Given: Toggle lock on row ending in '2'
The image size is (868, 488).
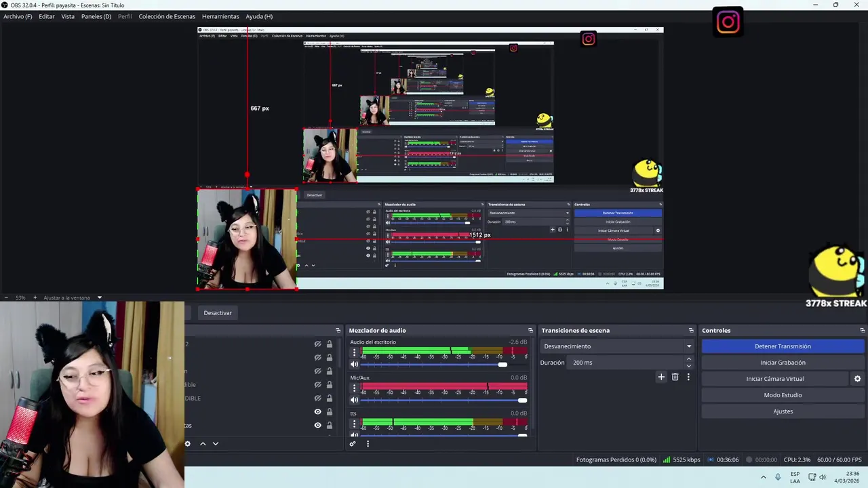Looking at the screenshot, I should pos(330,344).
